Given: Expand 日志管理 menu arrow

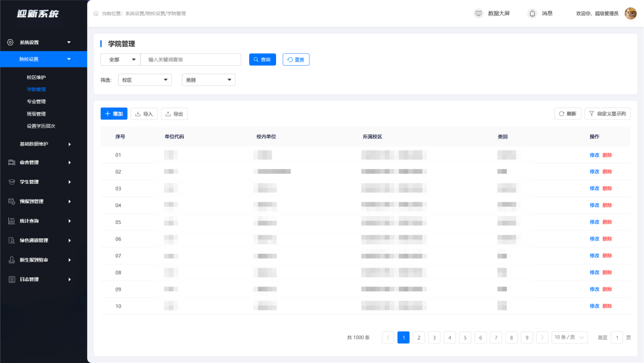Looking at the screenshot, I should coord(69,279).
